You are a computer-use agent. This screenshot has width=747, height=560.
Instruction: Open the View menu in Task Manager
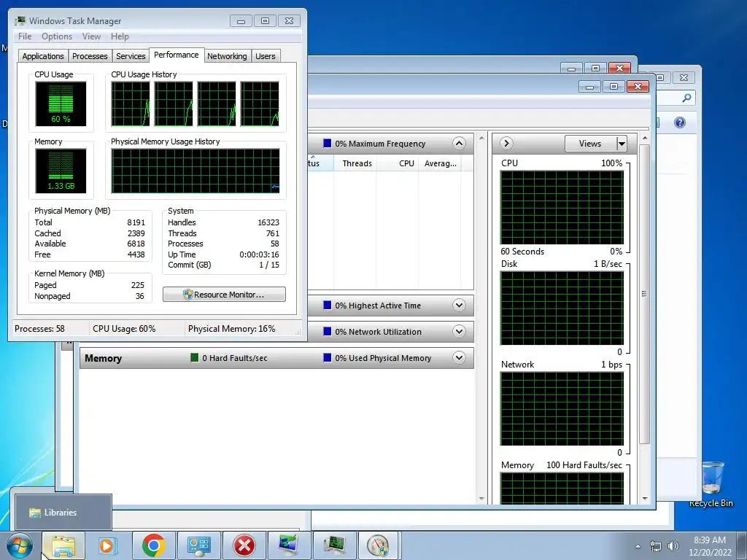click(x=91, y=36)
